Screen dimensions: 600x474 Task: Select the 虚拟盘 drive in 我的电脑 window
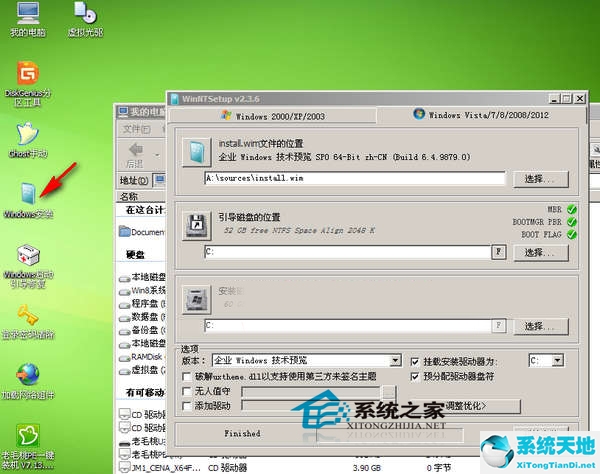point(142,370)
